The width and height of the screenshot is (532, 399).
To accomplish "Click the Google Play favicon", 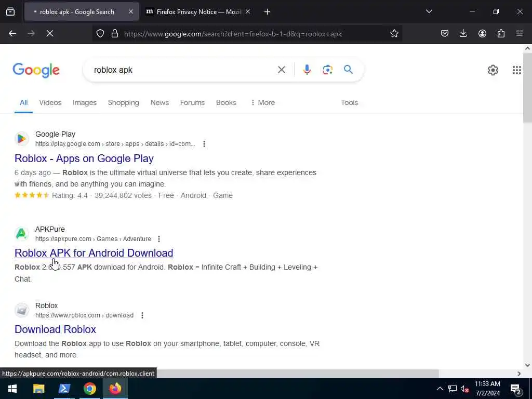I will coord(22,139).
